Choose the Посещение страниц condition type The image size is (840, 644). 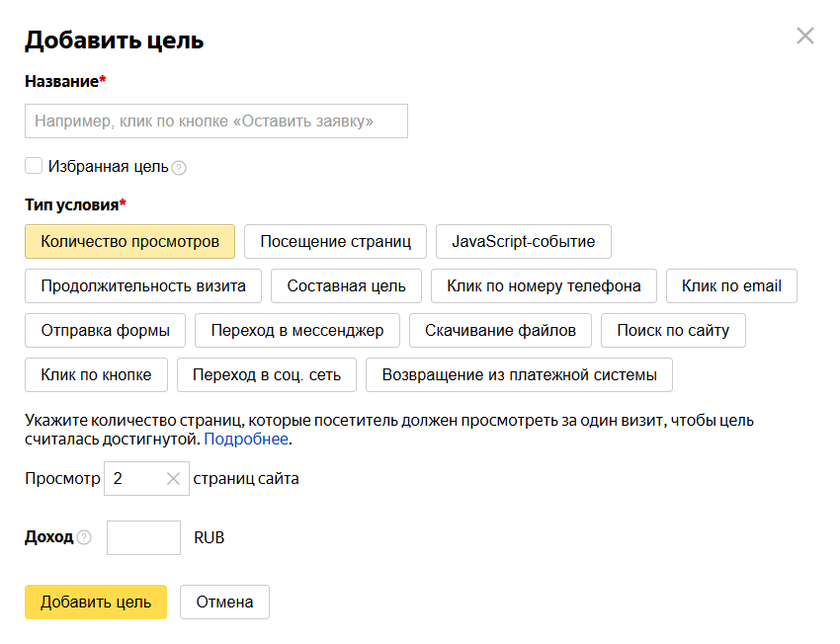335,242
